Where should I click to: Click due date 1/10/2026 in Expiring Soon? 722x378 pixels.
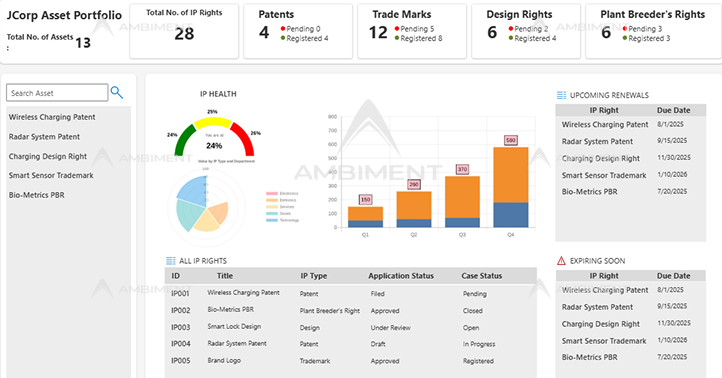coord(672,340)
